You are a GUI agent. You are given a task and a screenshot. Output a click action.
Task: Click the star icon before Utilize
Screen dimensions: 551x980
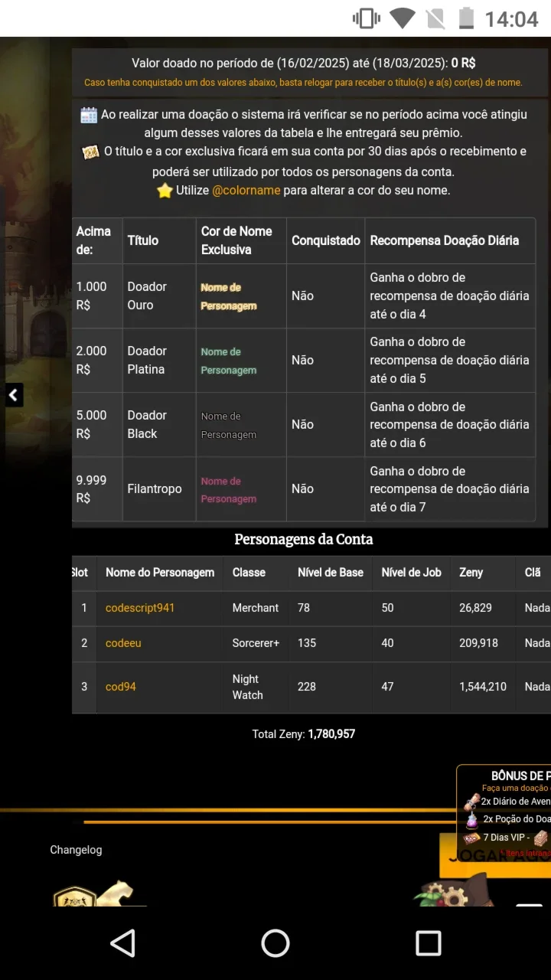(165, 191)
